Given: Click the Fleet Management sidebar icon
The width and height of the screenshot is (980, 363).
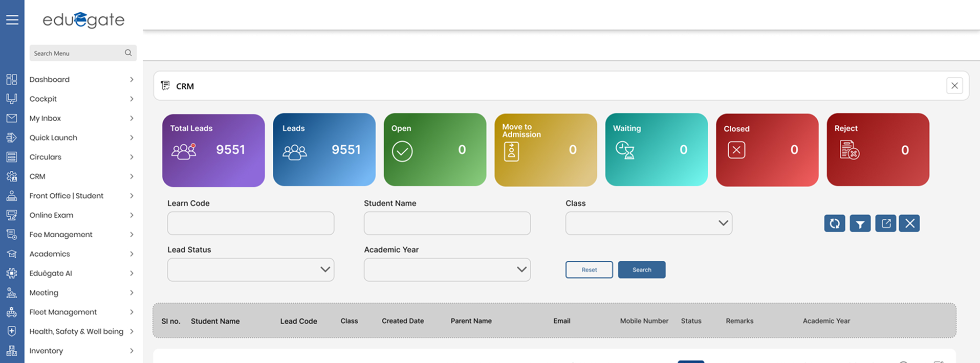Looking at the screenshot, I should pos(12,312).
